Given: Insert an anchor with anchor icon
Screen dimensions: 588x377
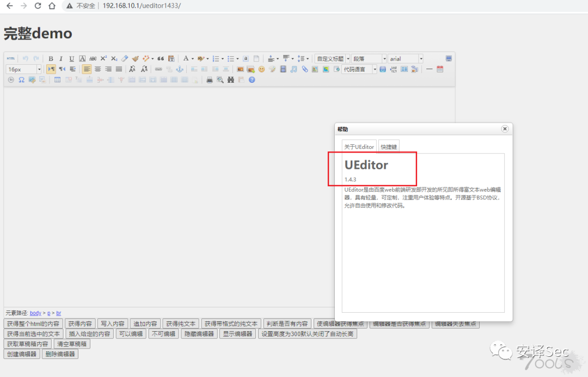Looking at the screenshot, I should pyautogui.click(x=180, y=69).
